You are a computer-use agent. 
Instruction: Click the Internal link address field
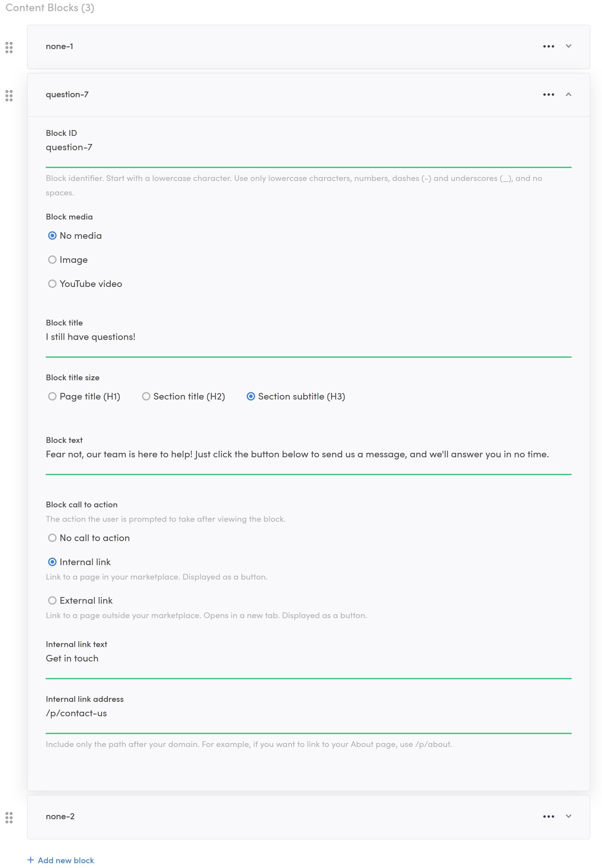click(308, 713)
